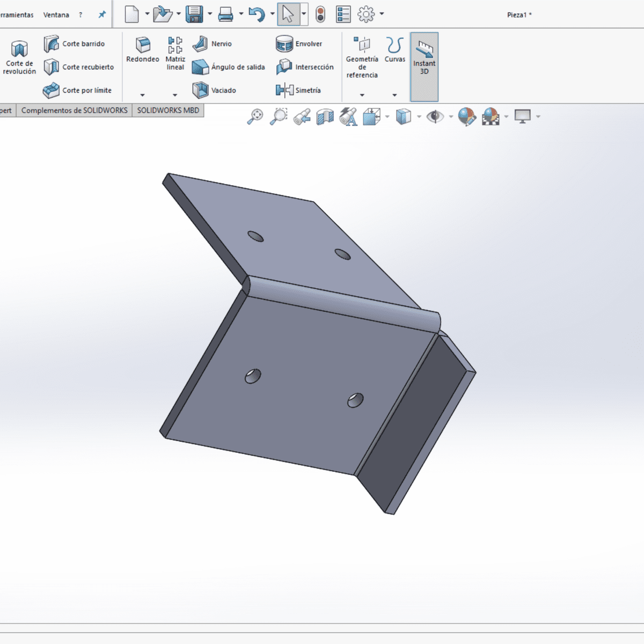Click the Ángulo de salida tool
644x644 pixels.
coord(229,67)
